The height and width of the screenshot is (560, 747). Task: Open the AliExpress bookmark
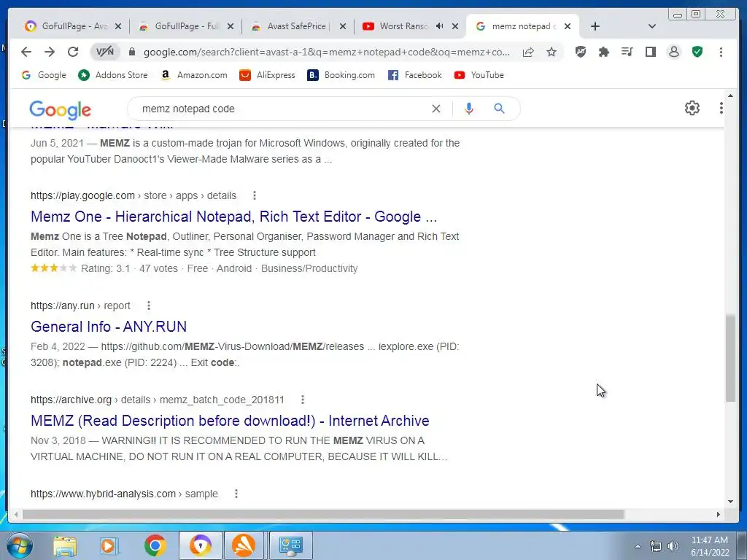[x=267, y=75]
